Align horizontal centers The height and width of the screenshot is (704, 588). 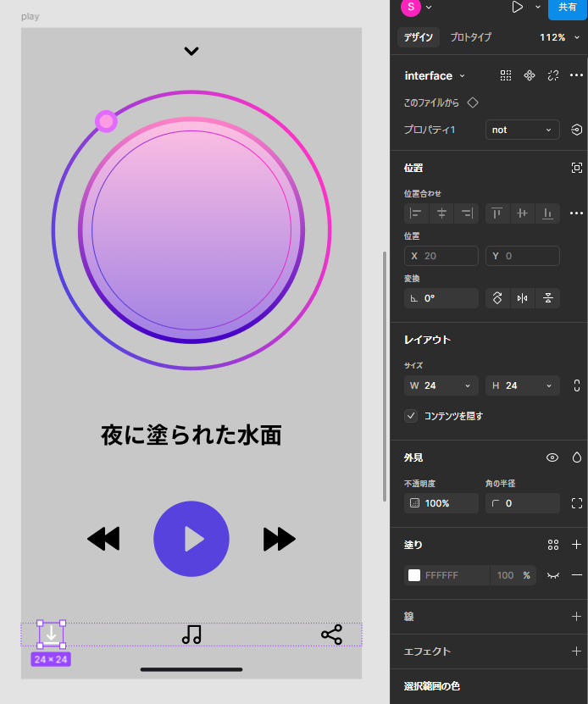tap(441, 213)
